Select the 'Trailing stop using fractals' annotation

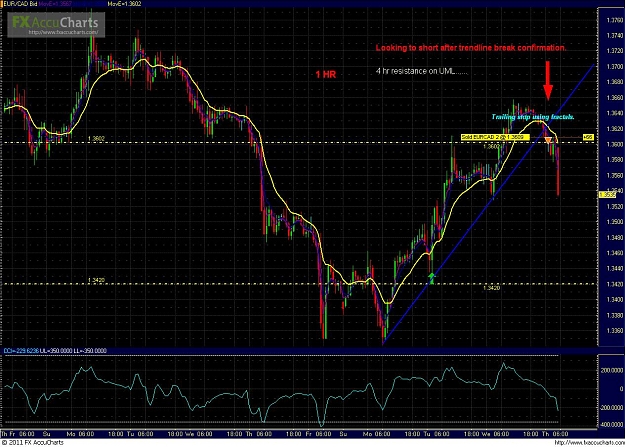coord(533,117)
